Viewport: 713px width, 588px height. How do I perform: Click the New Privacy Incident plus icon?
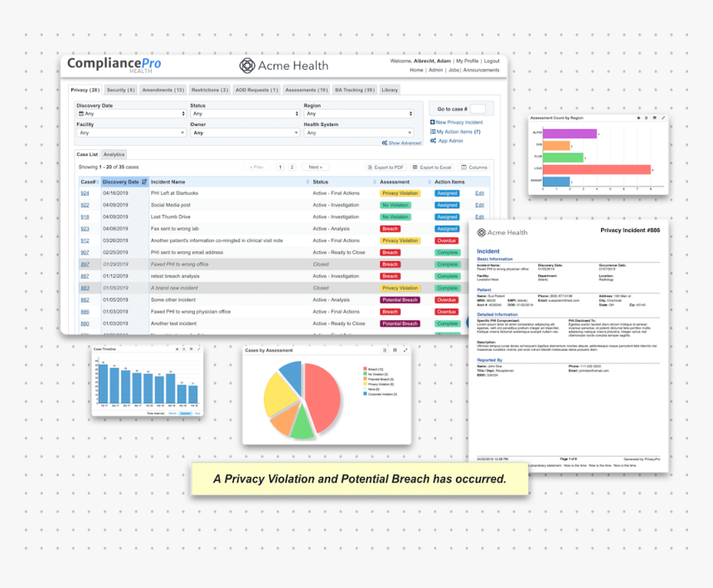[433, 123]
